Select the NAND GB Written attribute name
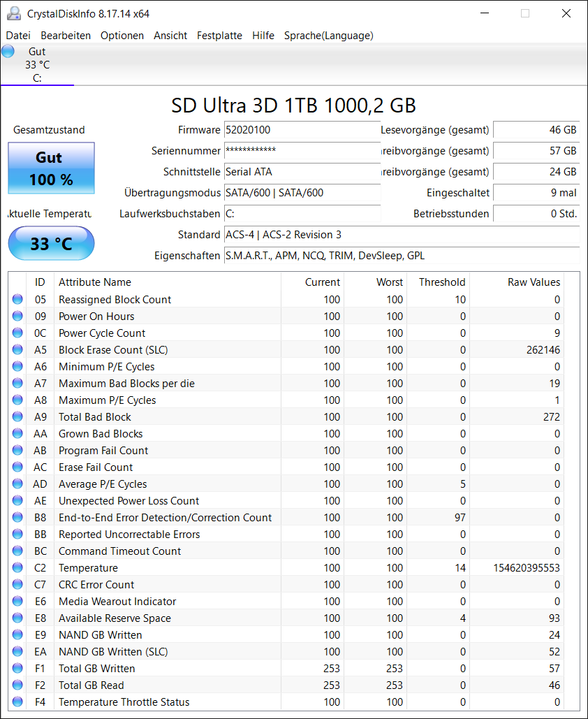 click(101, 635)
